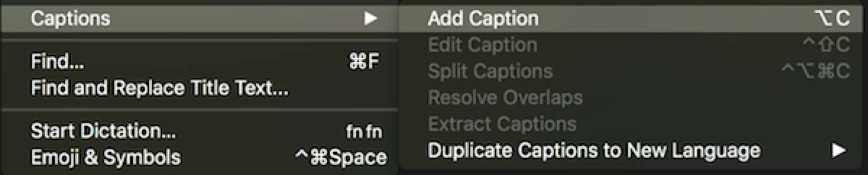Click the shortcut hint beside Split Captions

[x=815, y=71]
